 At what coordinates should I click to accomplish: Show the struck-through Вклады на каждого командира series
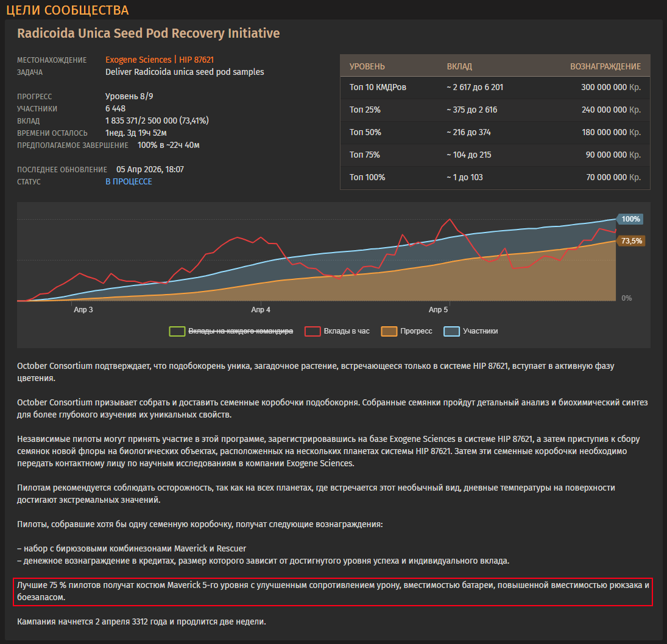[x=241, y=331]
